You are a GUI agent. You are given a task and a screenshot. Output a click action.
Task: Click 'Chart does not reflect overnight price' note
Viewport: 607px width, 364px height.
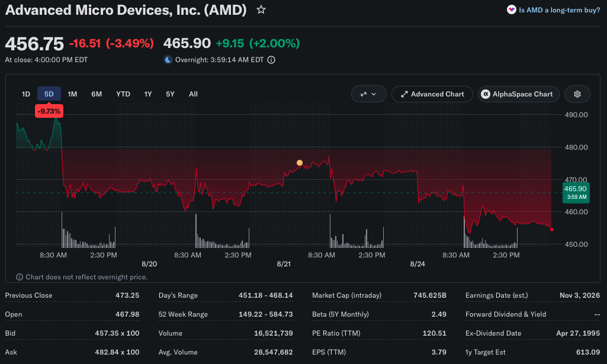coord(86,277)
